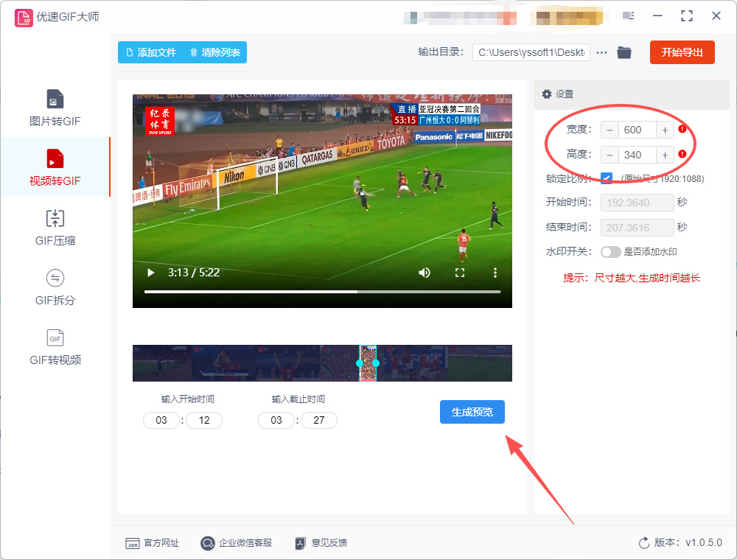
Task: Click the 生成预览 button
Action: point(472,412)
